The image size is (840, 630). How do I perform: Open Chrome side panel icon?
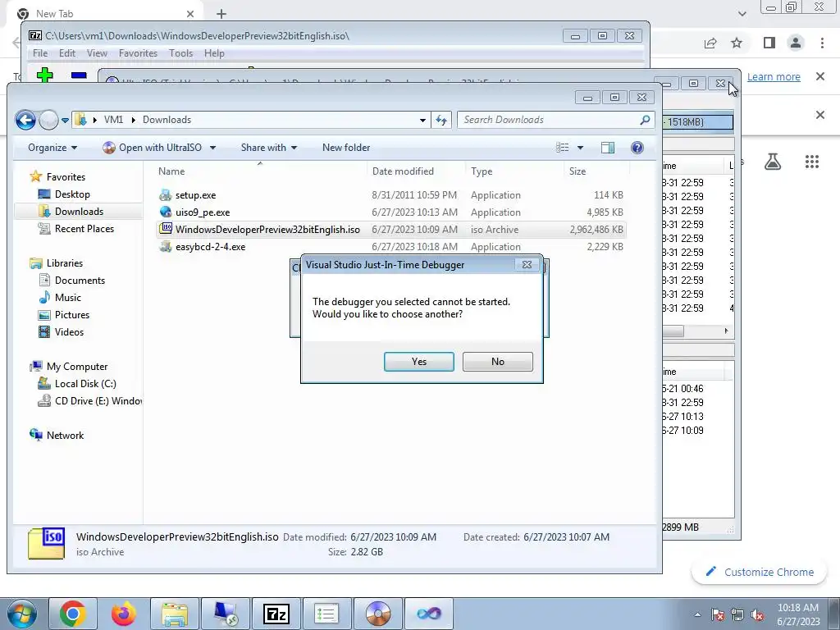(x=769, y=43)
